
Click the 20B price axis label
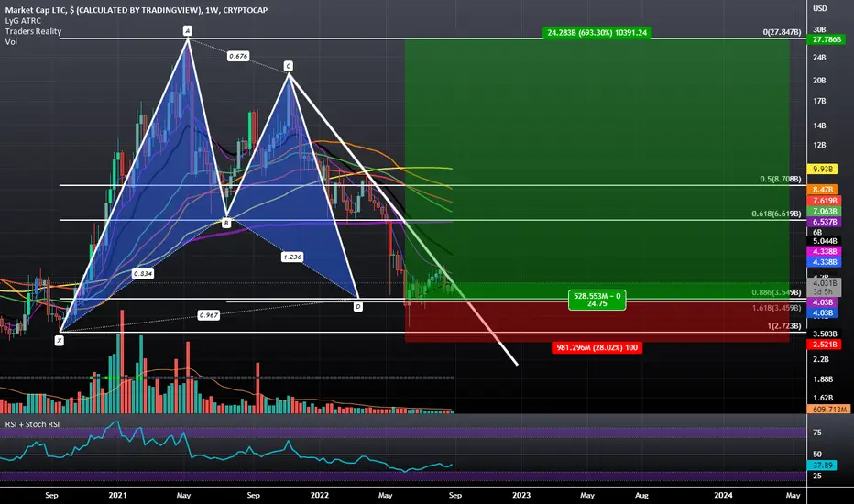pyautogui.click(x=819, y=80)
